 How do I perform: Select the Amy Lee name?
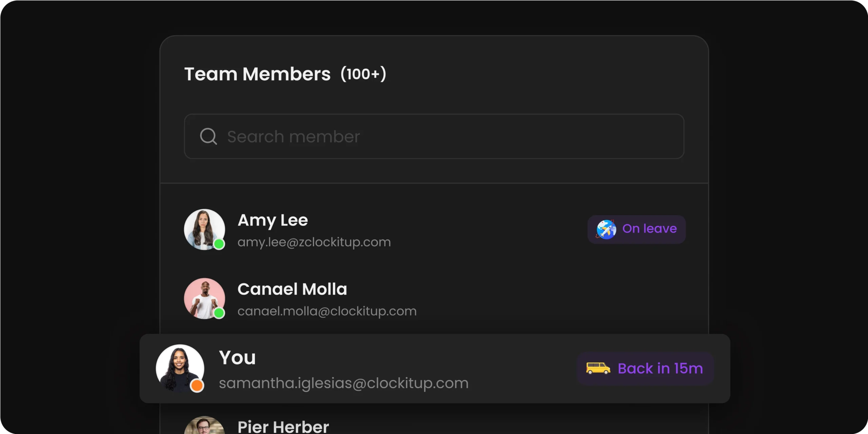pos(273,221)
